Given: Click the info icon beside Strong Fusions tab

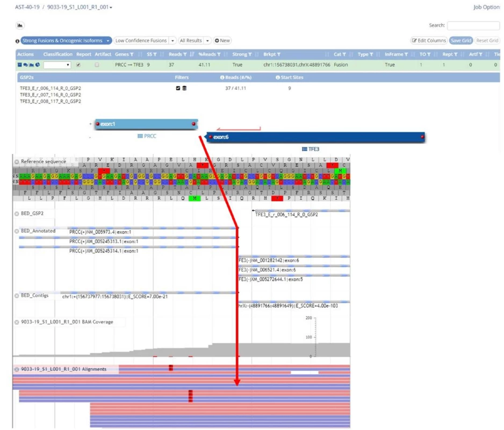Looking at the screenshot, I should [17, 41].
